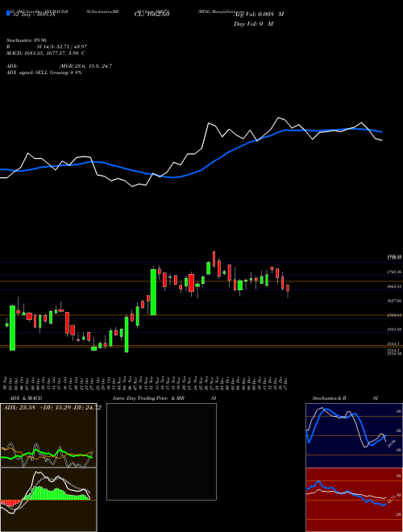Viewport: 403px width, 532px height.
Task: Click the 'Stochastics: 39.96' reading
Action: pos(26,40)
